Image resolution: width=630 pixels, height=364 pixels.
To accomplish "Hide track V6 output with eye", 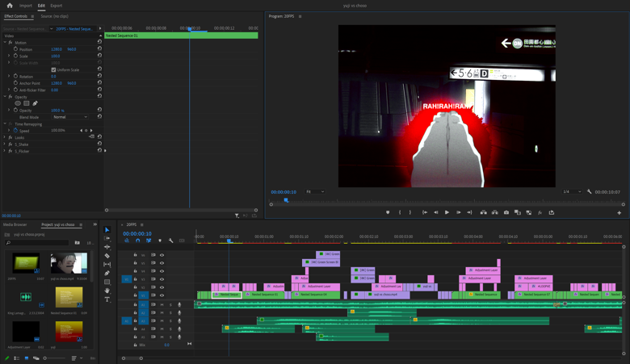I will click(x=162, y=255).
